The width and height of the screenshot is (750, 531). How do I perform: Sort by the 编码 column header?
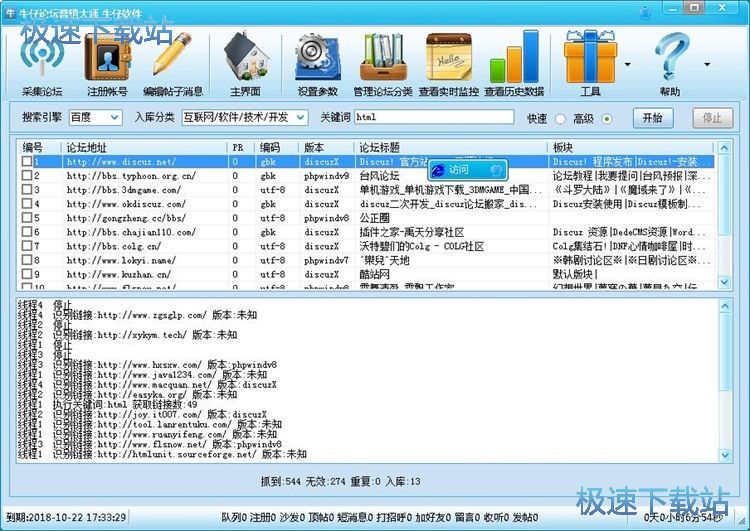coord(277,147)
